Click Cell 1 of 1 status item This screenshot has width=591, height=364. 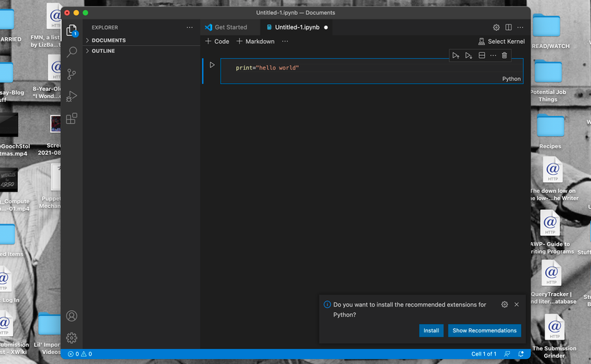pos(484,354)
